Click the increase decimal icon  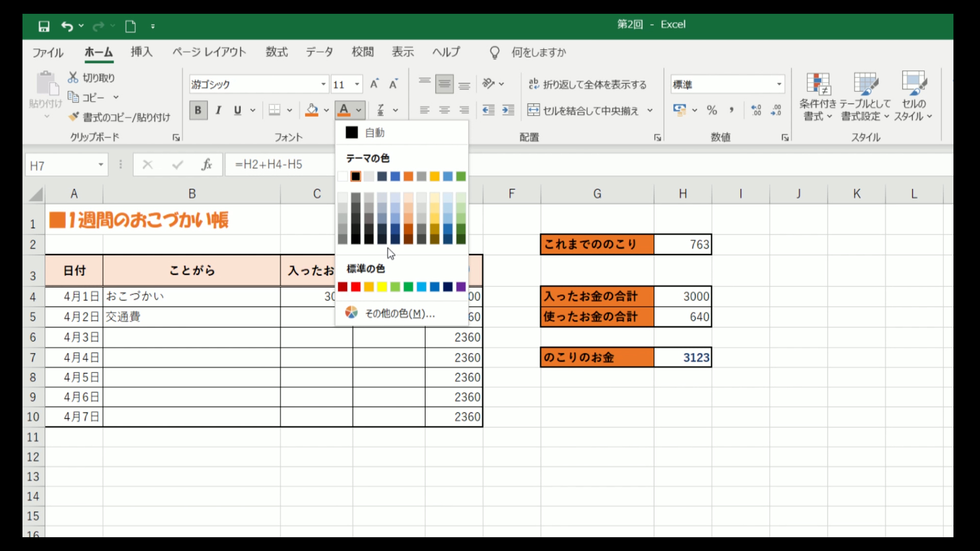pyautogui.click(x=756, y=110)
